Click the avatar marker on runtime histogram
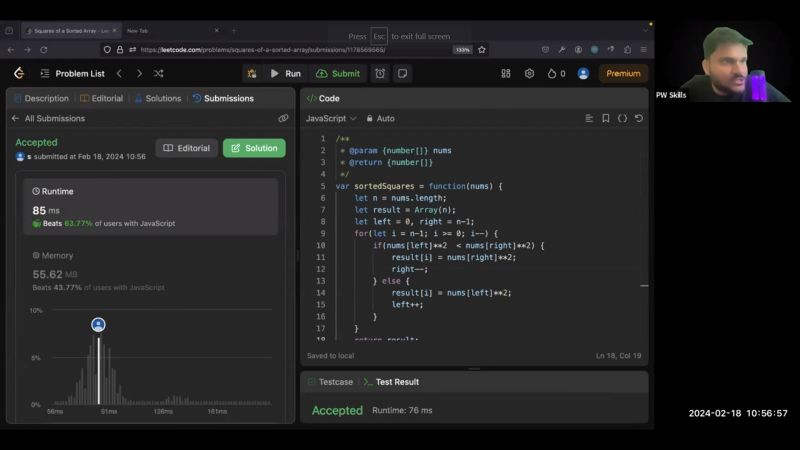 coord(98,325)
